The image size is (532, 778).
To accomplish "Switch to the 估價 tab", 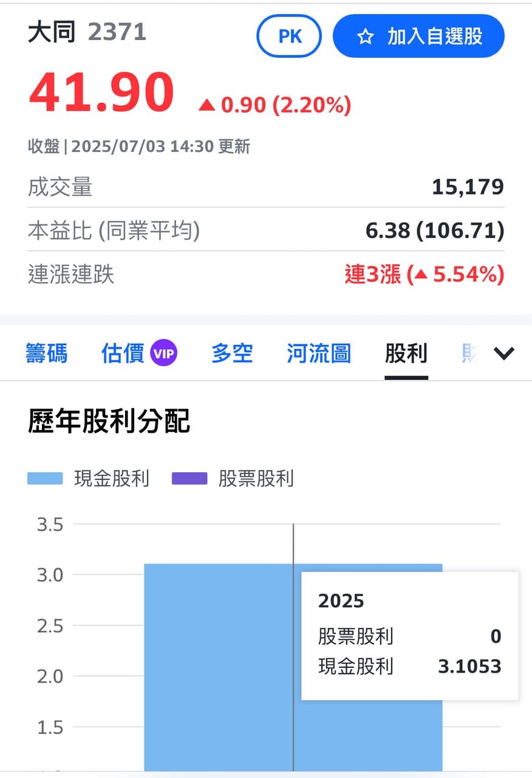I will (123, 353).
